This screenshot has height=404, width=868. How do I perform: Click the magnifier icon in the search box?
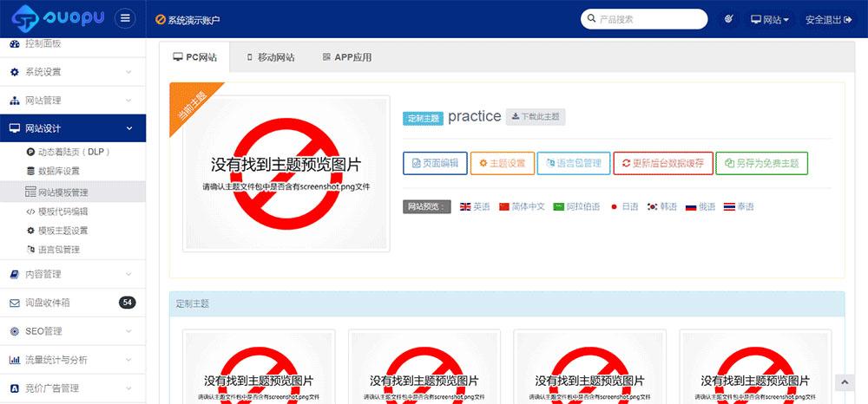click(x=591, y=19)
